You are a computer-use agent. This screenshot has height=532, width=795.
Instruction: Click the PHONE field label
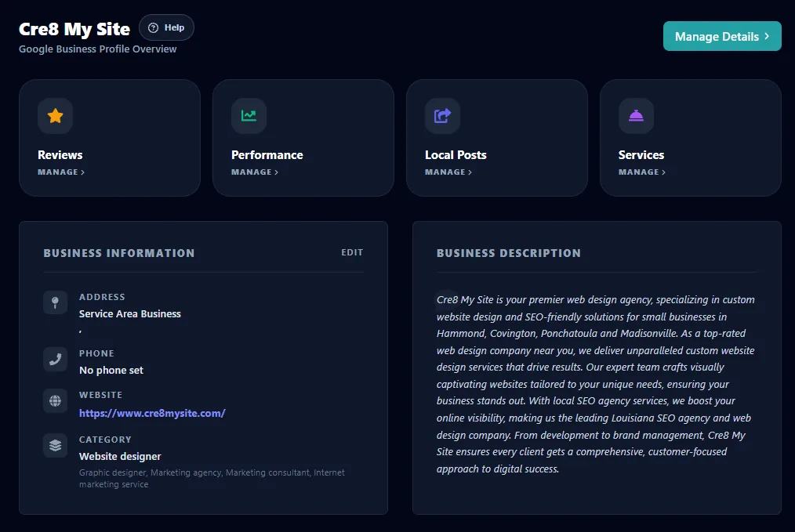click(x=96, y=353)
